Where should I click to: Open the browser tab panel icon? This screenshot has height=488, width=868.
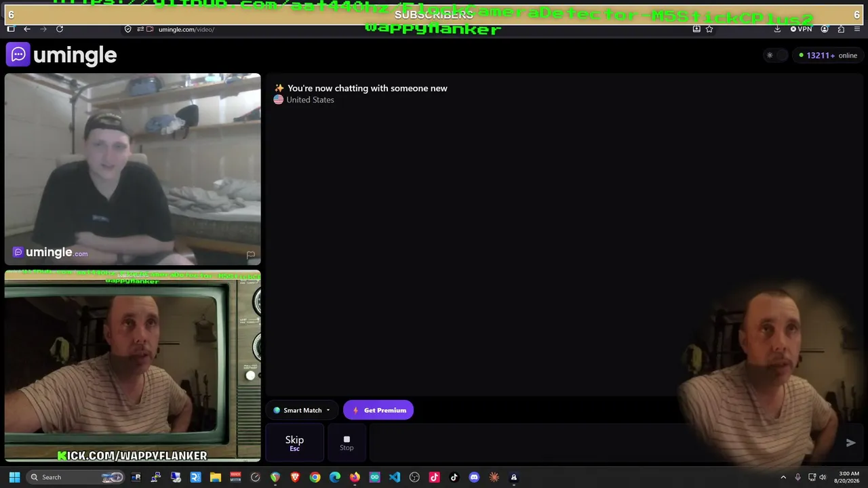pyautogui.click(x=11, y=29)
